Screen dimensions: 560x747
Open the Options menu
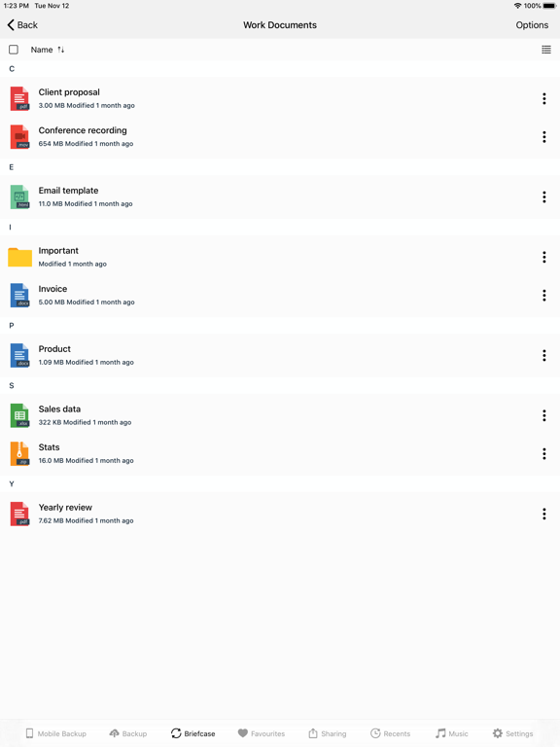[532, 24]
